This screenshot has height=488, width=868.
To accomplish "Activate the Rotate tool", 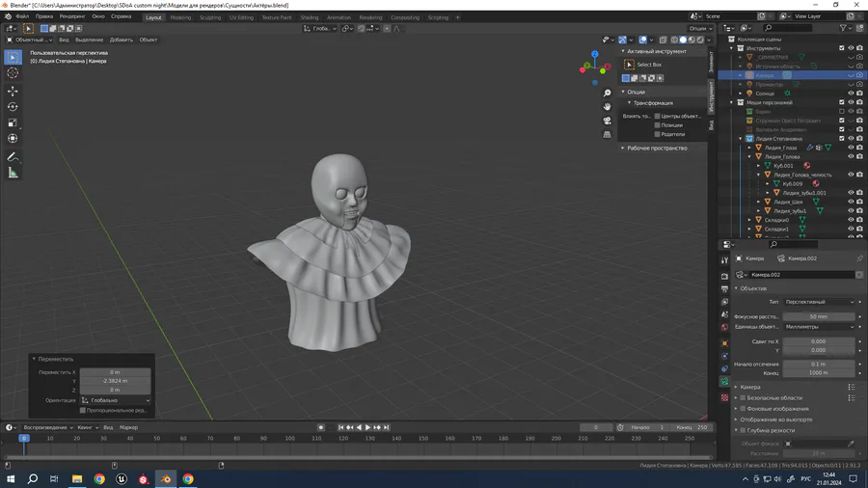I will [x=13, y=107].
